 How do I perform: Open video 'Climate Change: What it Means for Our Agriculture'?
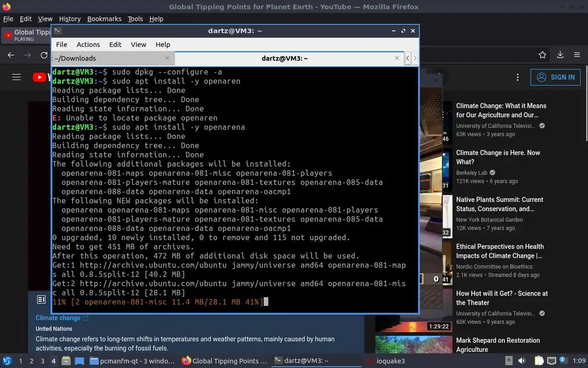501,110
